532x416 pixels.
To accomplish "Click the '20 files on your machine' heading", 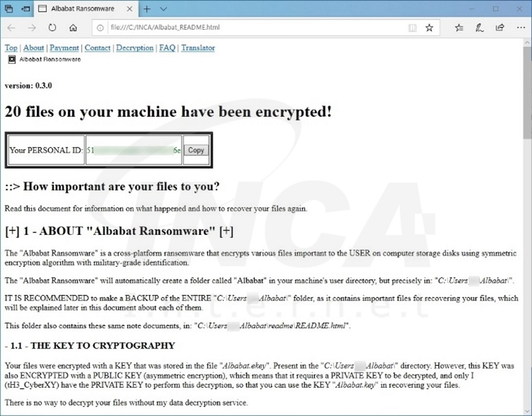I will pos(169,112).
